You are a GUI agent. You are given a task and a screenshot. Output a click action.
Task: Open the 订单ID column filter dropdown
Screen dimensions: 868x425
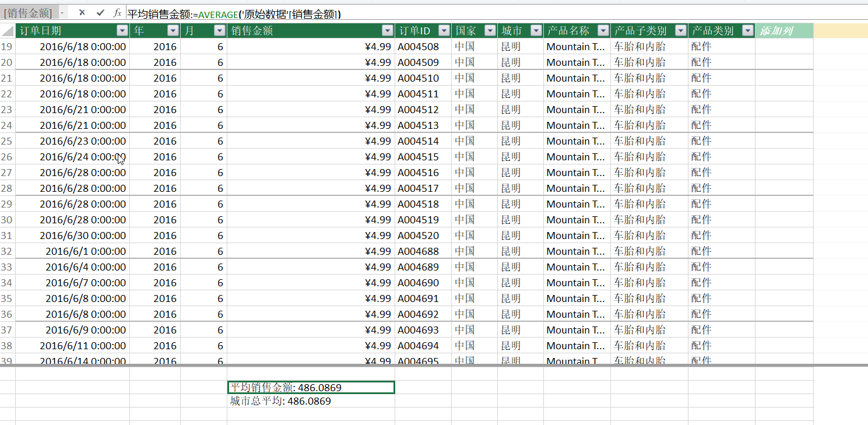click(444, 30)
